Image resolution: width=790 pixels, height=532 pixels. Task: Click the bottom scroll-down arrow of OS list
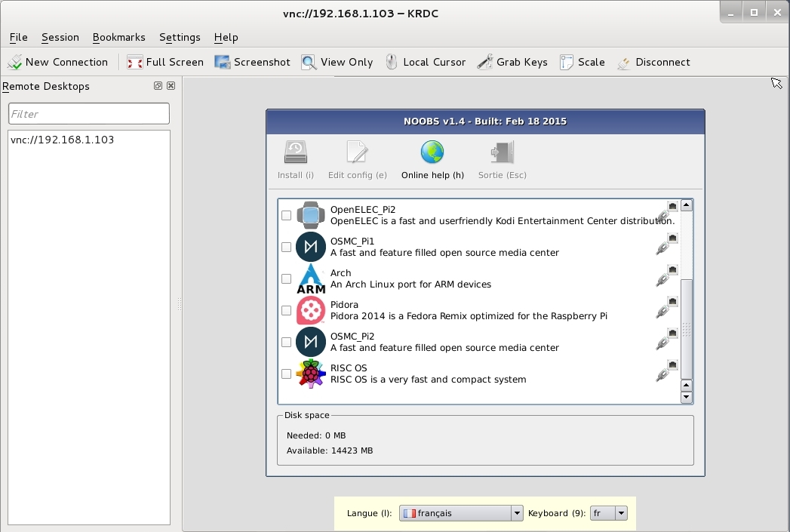[686, 397]
